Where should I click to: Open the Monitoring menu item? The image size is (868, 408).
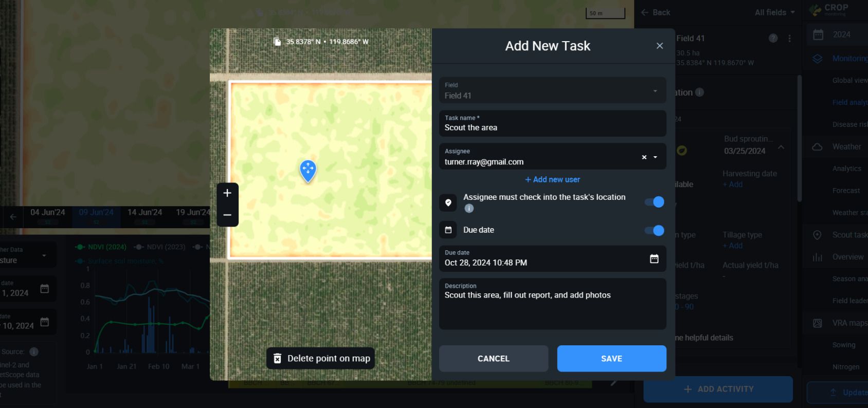pos(849,59)
